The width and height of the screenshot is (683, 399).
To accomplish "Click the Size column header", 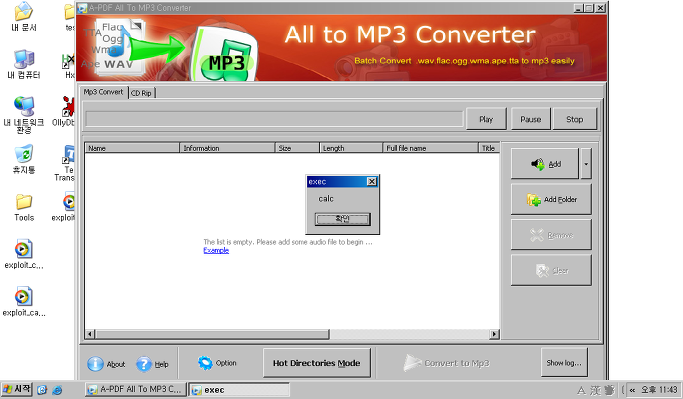I will 297,148.
